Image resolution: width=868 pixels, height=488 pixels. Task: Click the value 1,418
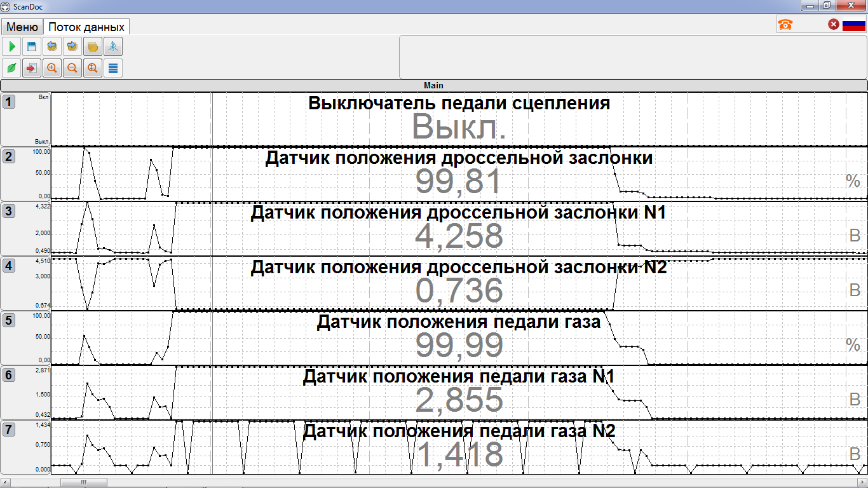(459, 456)
